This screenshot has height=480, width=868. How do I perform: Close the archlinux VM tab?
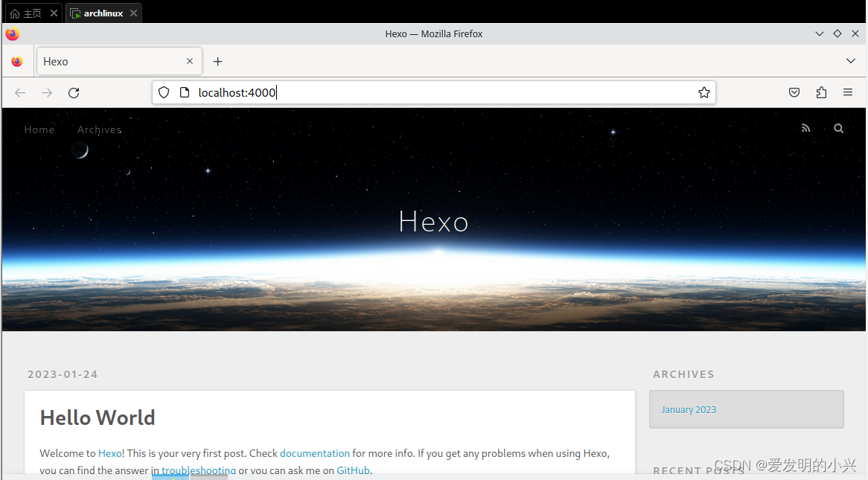coord(133,13)
